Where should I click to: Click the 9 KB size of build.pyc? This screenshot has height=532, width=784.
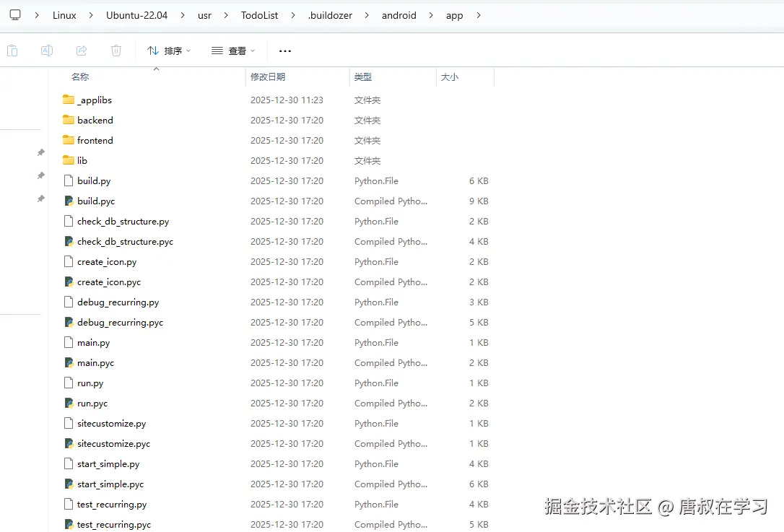(x=479, y=201)
